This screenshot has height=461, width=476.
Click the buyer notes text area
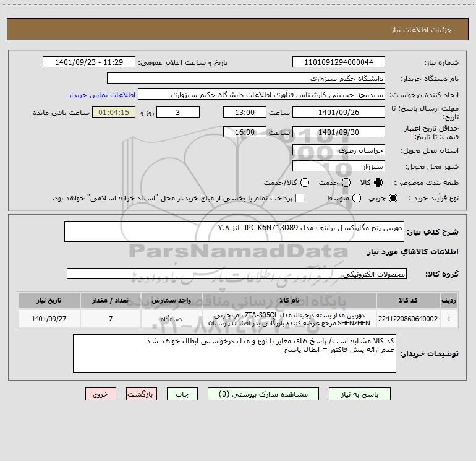tap(234, 353)
